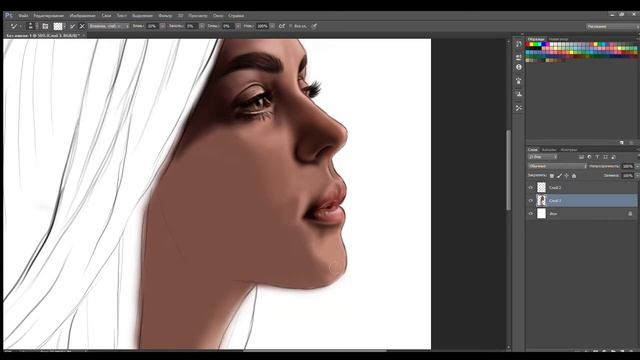Open the workspace switcher dropdown

(x=612, y=26)
